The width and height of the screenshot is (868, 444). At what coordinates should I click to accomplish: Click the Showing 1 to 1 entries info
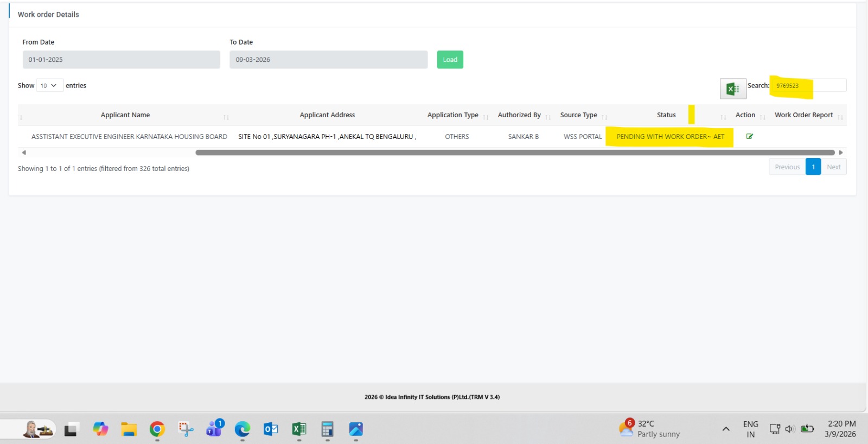tap(104, 169)
